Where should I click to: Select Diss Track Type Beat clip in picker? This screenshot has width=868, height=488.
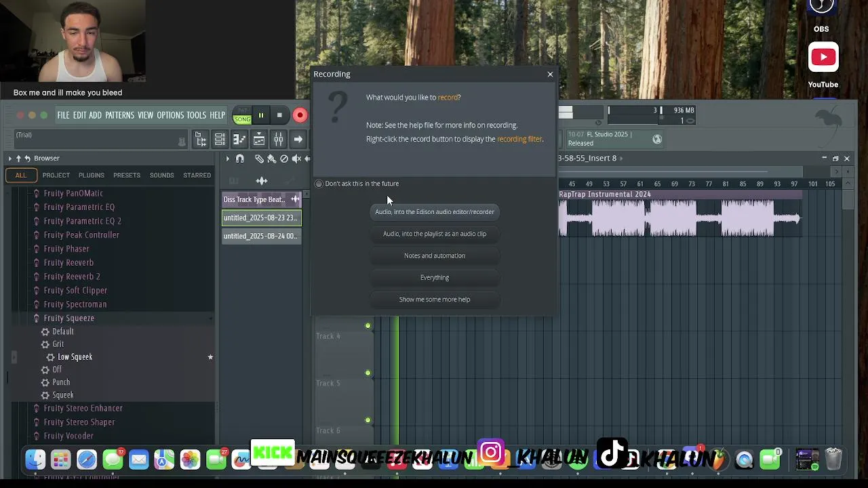(x=262, y=199)
